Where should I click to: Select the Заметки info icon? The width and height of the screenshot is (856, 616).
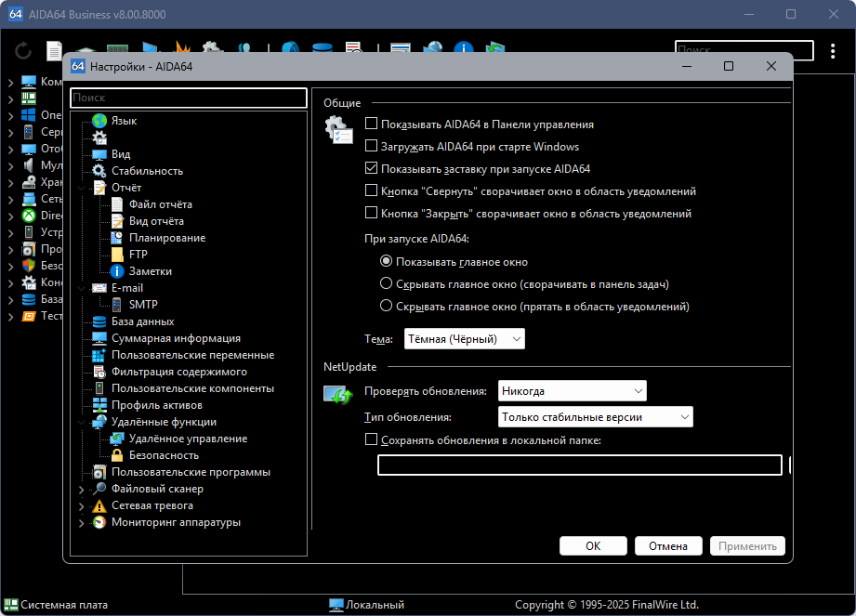(117, 271)
